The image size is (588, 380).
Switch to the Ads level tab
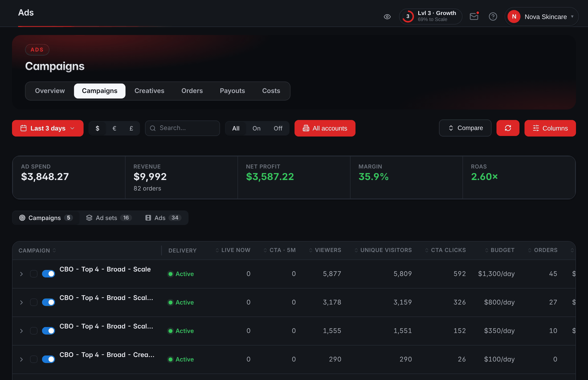coord(163,218)
